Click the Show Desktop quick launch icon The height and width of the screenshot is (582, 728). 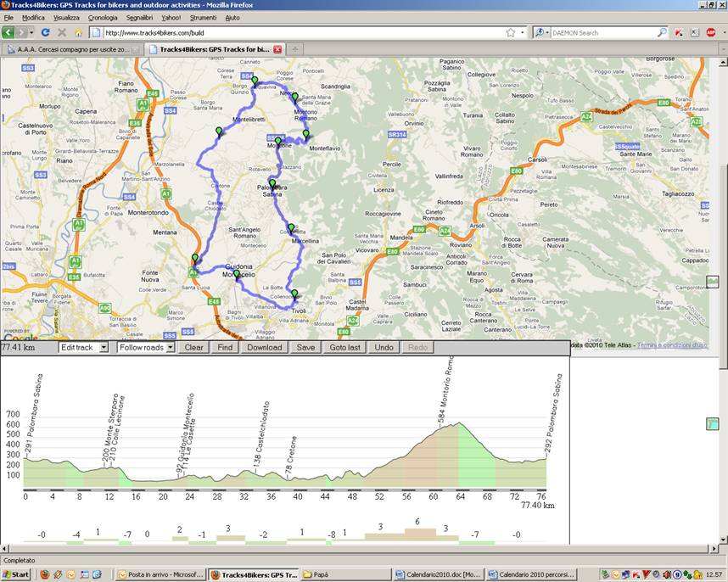coord(85,574)
